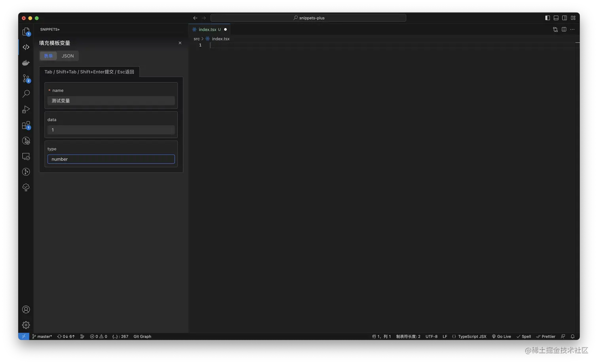Open the tree icon view in activity bar

click(26, 187)
